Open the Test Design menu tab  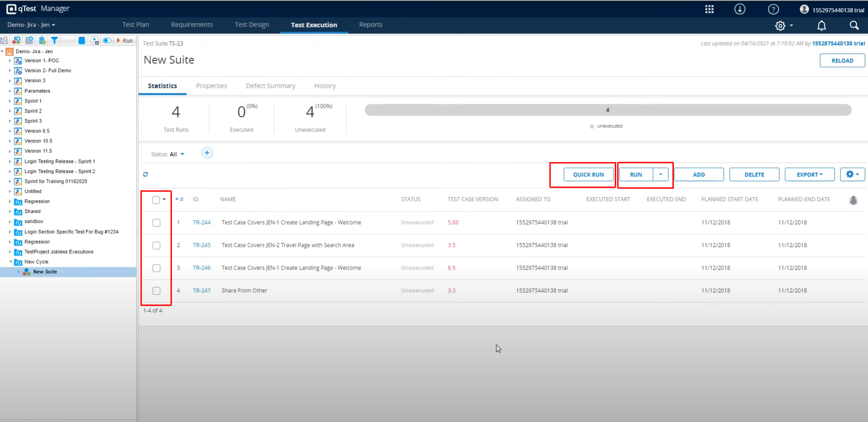tap(251, 25)
